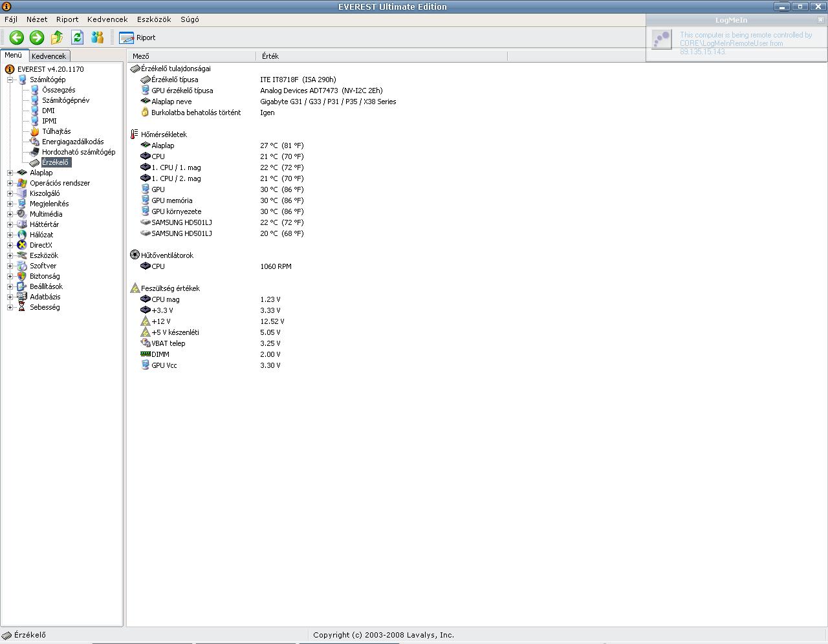
Task: Click the LogMeIn notification message text
Action: (746, 43)
